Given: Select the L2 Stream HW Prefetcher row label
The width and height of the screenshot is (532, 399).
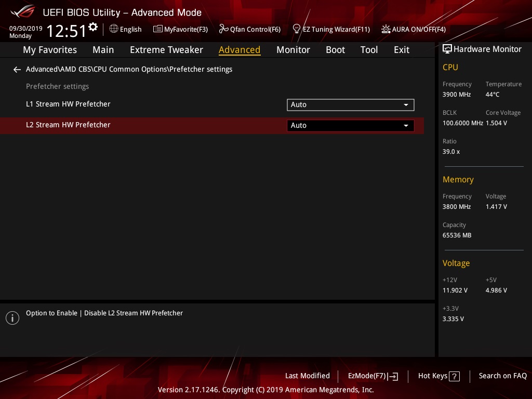Looking at the screenshot, I should [68, 125].
